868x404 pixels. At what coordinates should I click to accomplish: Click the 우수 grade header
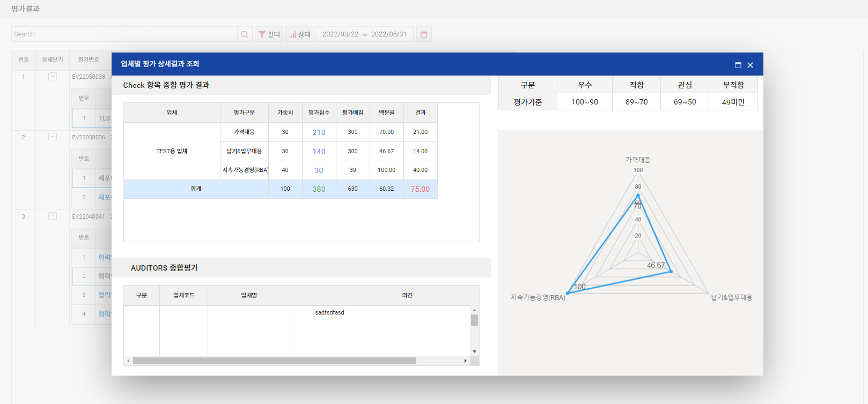585,85
